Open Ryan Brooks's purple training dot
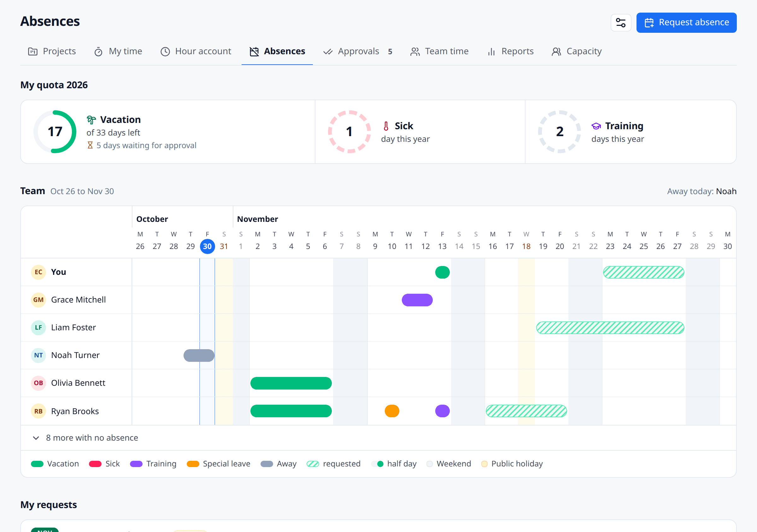 (x=442, y=411)
